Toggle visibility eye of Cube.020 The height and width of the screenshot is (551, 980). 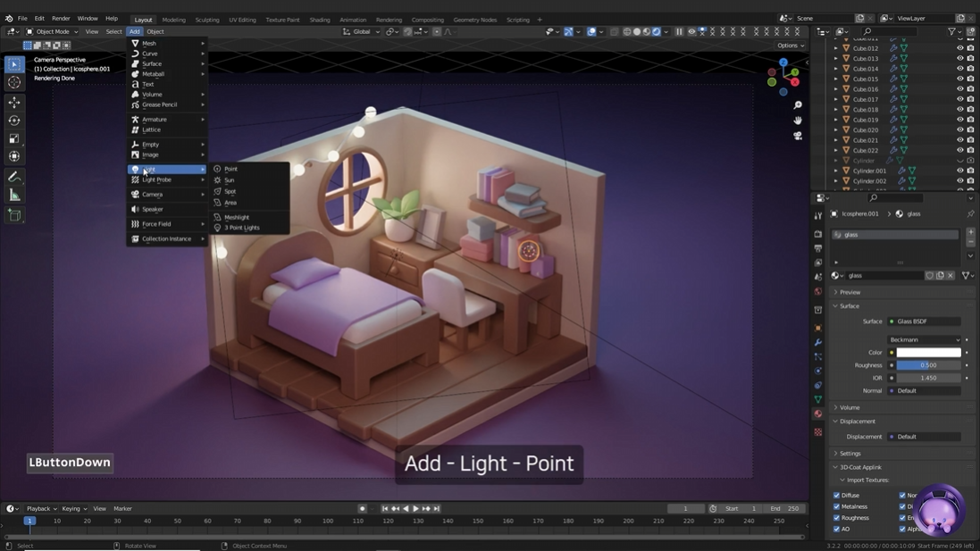pyautogui.click(x=960, y=130)
